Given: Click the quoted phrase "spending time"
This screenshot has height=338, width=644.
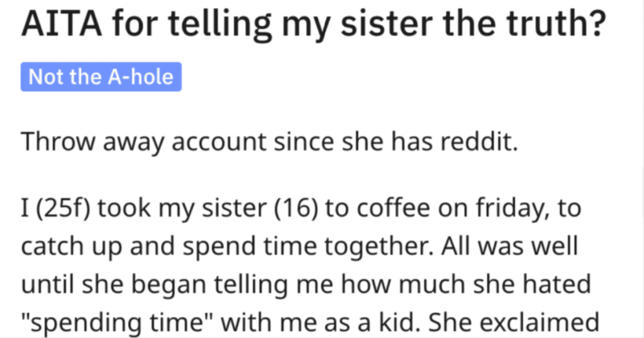Looking at the screenshot, I should [117, 323].
